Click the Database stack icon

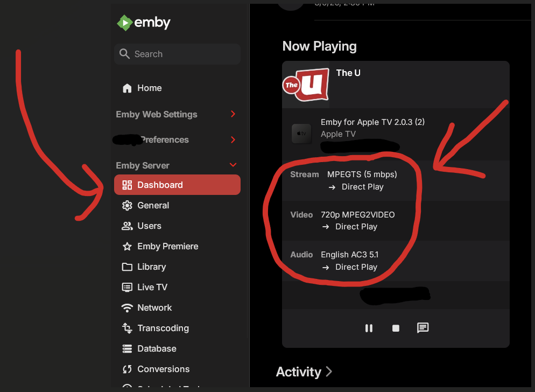point(127,349)
